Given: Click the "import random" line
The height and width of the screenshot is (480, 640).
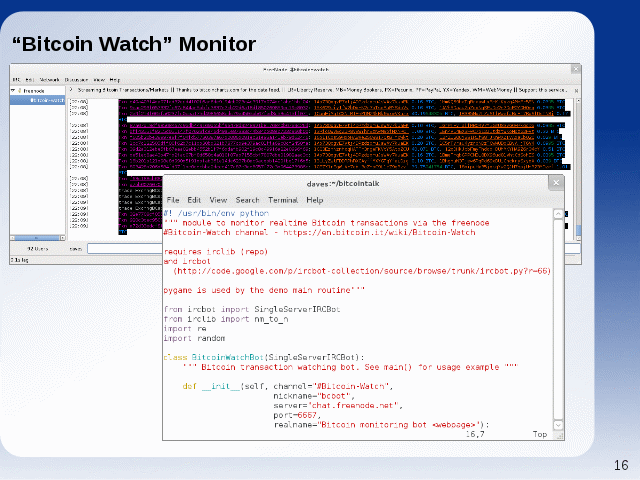Looking at the screenshot, I should (x=194, y=338).
